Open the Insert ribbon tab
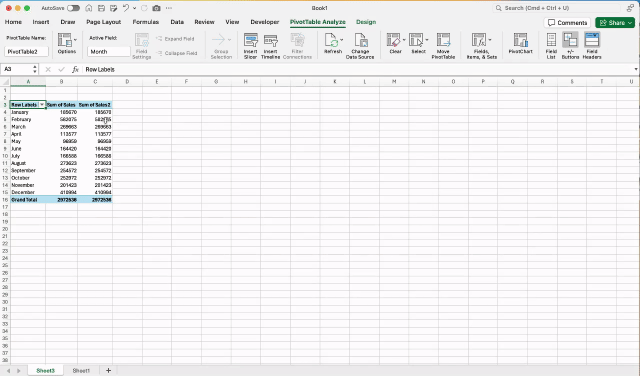 pos(41,22)
